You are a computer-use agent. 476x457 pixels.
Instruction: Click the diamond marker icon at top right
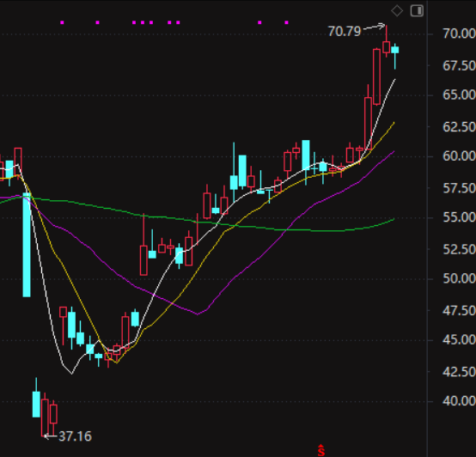pos(397,11)
